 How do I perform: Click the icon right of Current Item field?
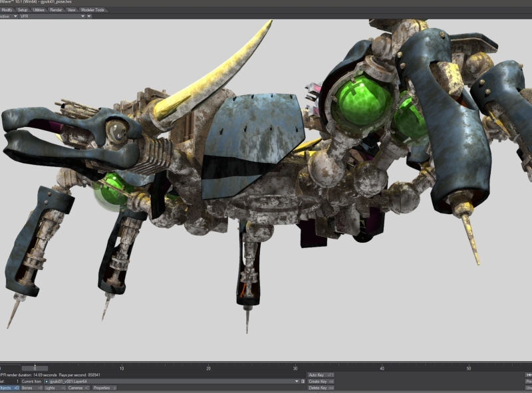(x=303, y=382)
